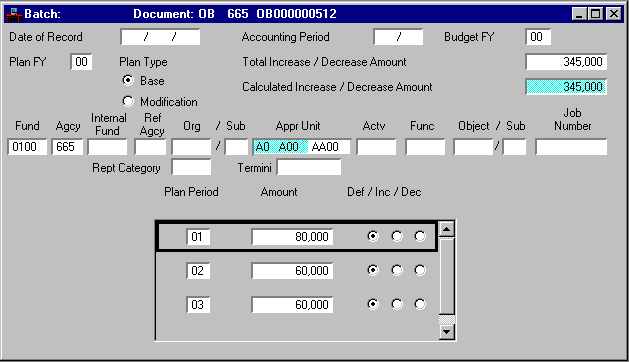Close the Batch document window
Screen dimensions: 629x362
coord(614,14)
